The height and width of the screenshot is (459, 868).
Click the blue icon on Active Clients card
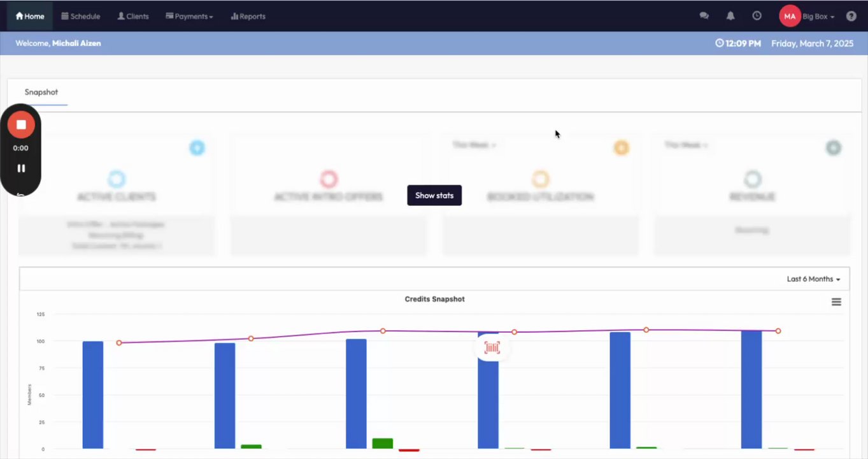[x=197, y=148]
